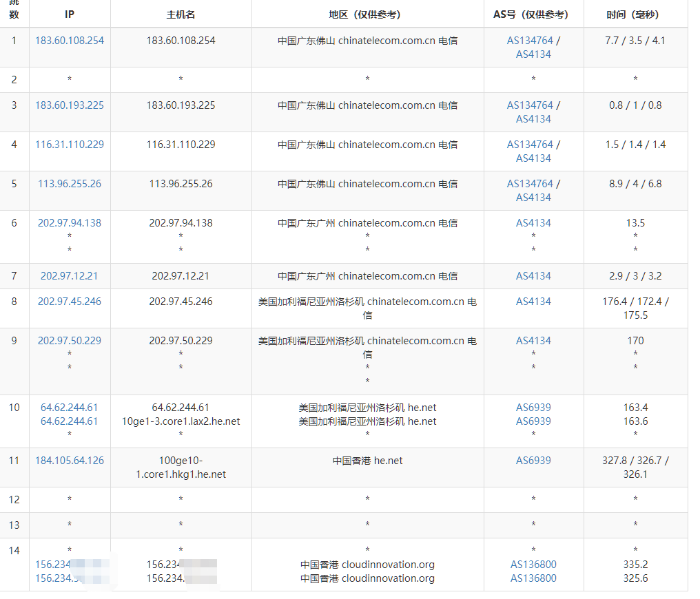The height and width of the screenshot is (599, 700).
Task: Click IP link 183.60.193.225 in hop 3
Action: click(x=70, y=105)
